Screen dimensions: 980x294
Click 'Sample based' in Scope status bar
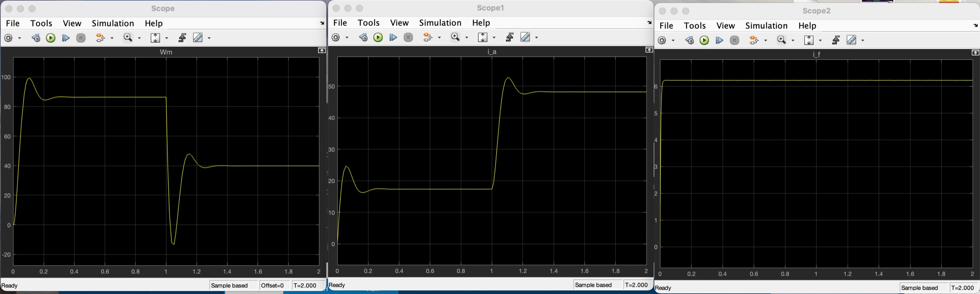click(x=229, y=286)
